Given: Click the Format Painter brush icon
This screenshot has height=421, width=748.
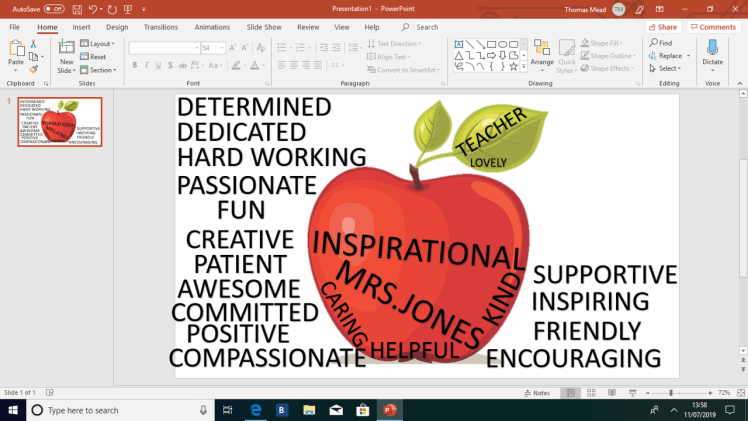Looking at the screenshot, I should (x=33, y=70).
